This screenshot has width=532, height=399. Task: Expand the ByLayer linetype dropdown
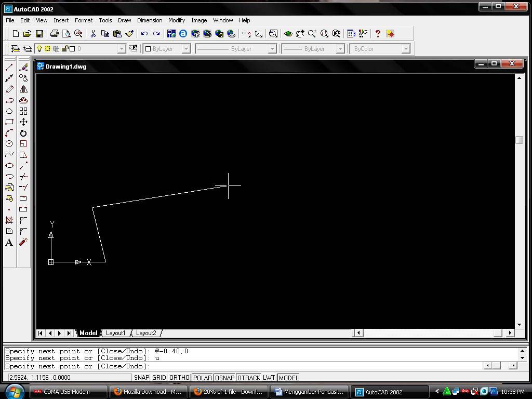pos(272,49)
